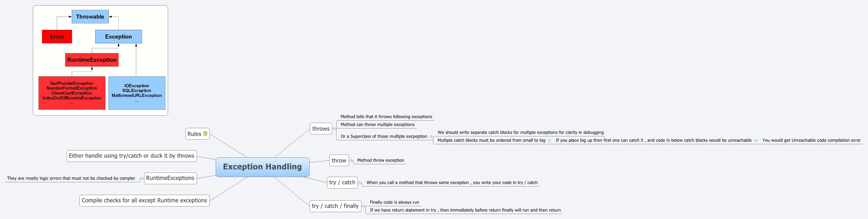Select 'Finally code is always run' subtopic
Screen dimensions: 868x219
click(x=394, y=202)
